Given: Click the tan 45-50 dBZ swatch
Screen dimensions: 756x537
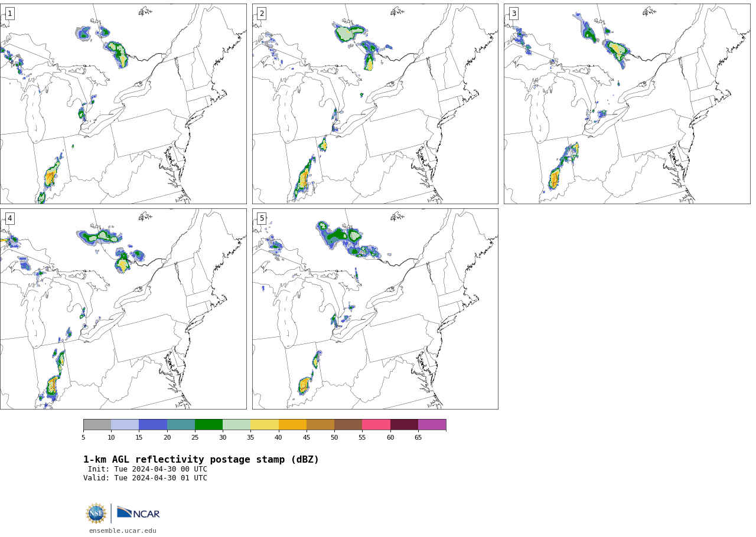Looking at the screenshot, I should [x=320, y=425].
